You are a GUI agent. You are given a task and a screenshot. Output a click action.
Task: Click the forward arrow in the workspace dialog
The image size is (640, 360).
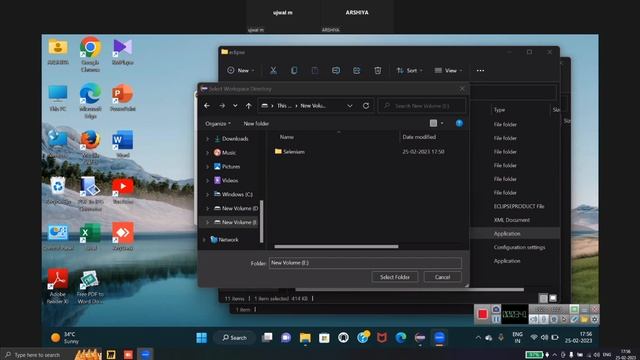pos(222,106)
